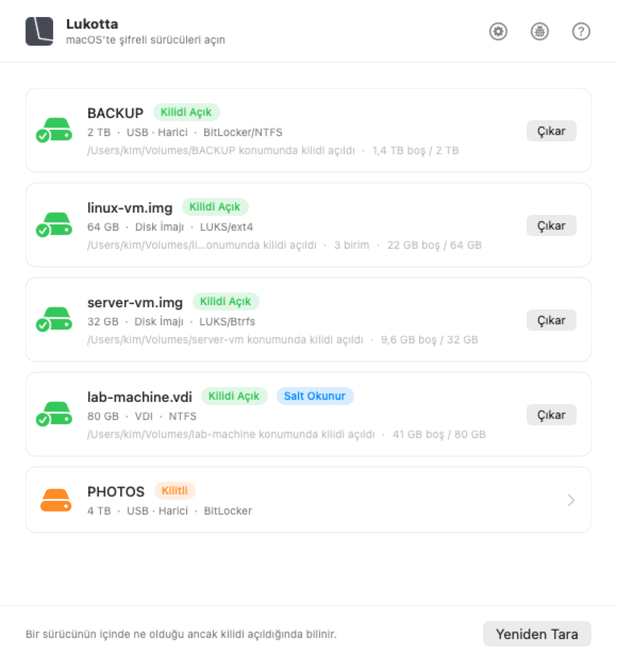Click the /Users/kim/Volumes/BACKUP mount path text
617x672 pixels.
pyautogui.click(x=221, y=150)
